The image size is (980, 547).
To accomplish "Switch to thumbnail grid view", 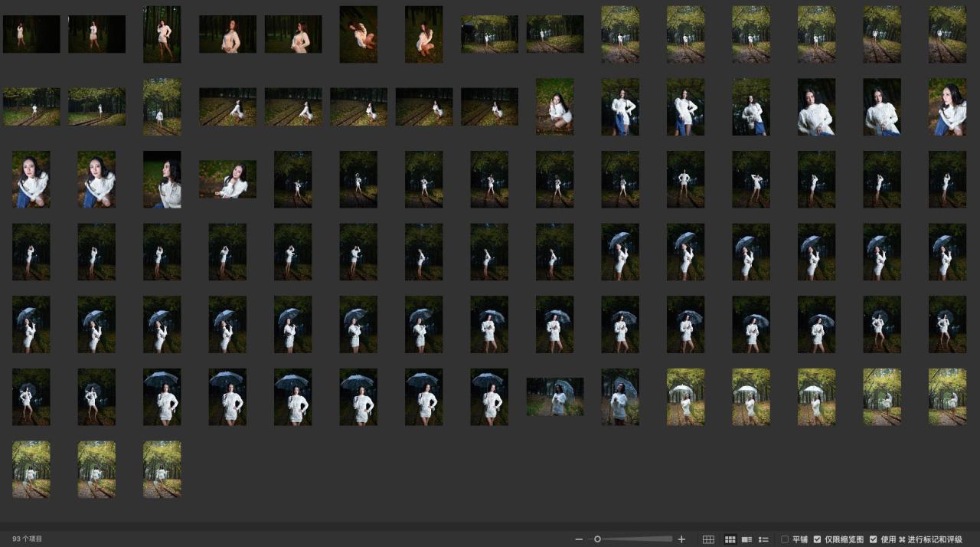I will pos(730,539).
